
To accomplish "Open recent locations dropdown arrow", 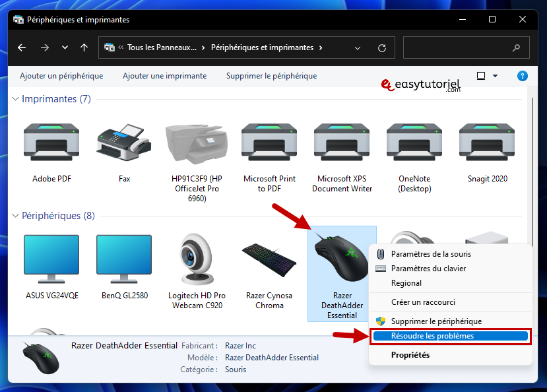I will click(65, 48).
